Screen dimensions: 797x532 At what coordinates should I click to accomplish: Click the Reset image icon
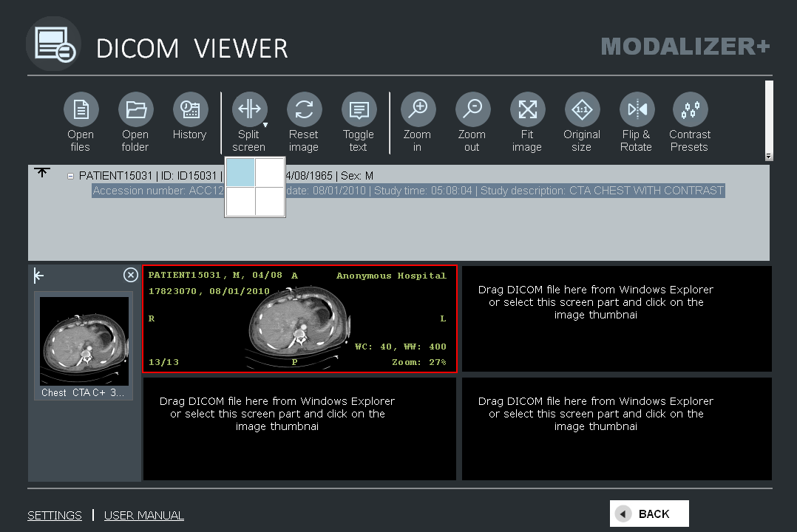[x=304, y=110]
